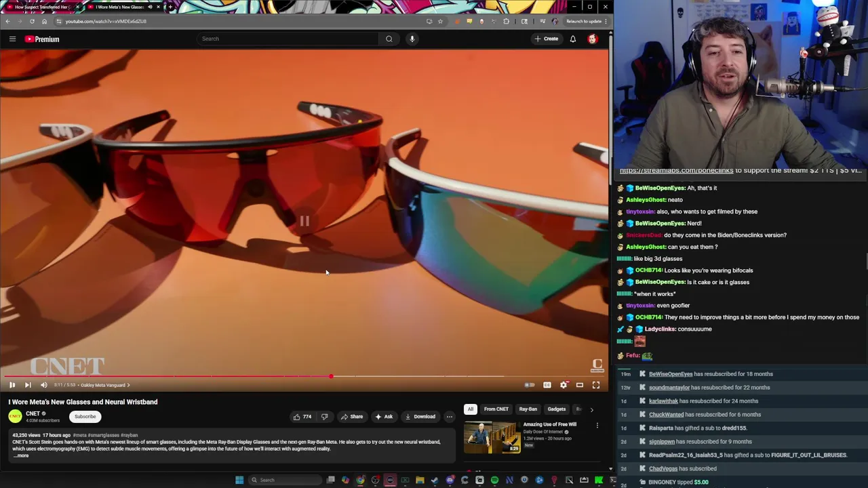Image resolution: width=868 pixels, height=488 pixels.
Task: Start voice search with the microphone
Action: tap(412, 39)
